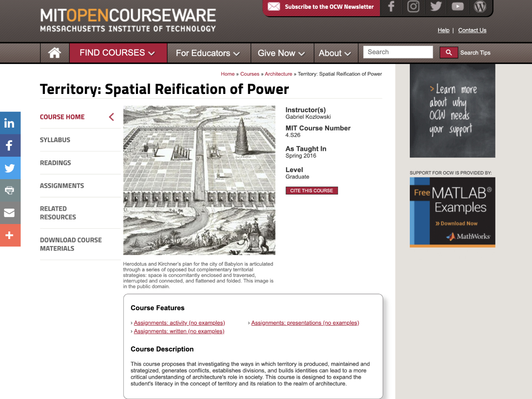
Task: Share on LinkedIn via side bar
Action: [10, 123]
